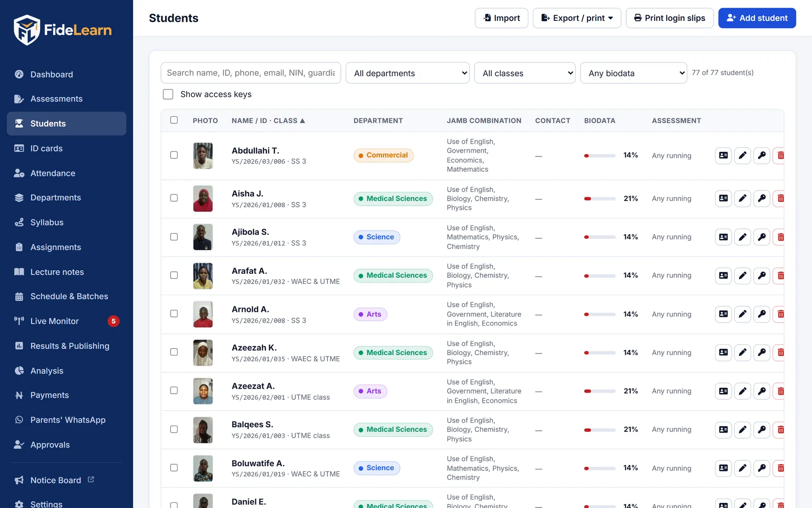Open ID card icon for Arnold A.
The height and width of the screenshot is (508, 812).
click(x=723, y=314)
